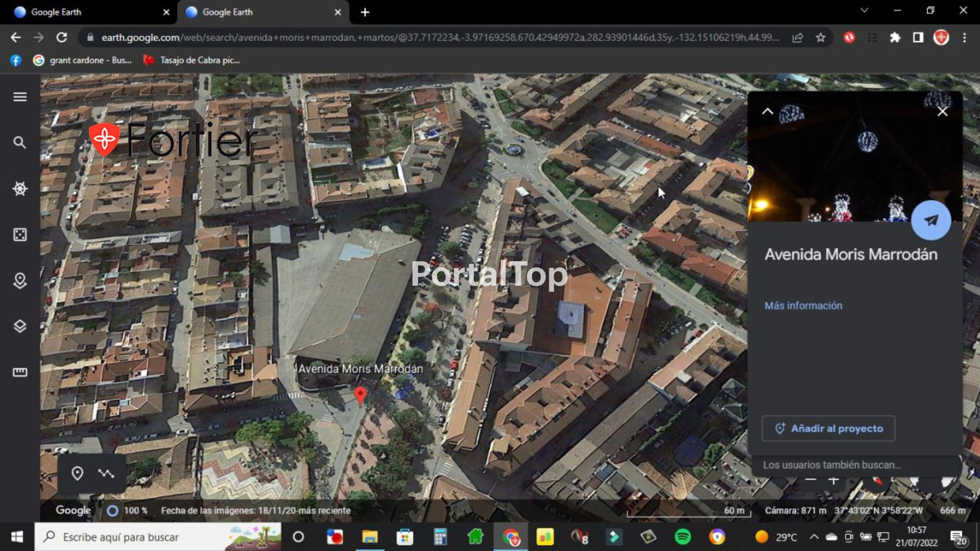Open the map style layers icon
Screen dimensions: 980x551
click(x=20, y=327)
